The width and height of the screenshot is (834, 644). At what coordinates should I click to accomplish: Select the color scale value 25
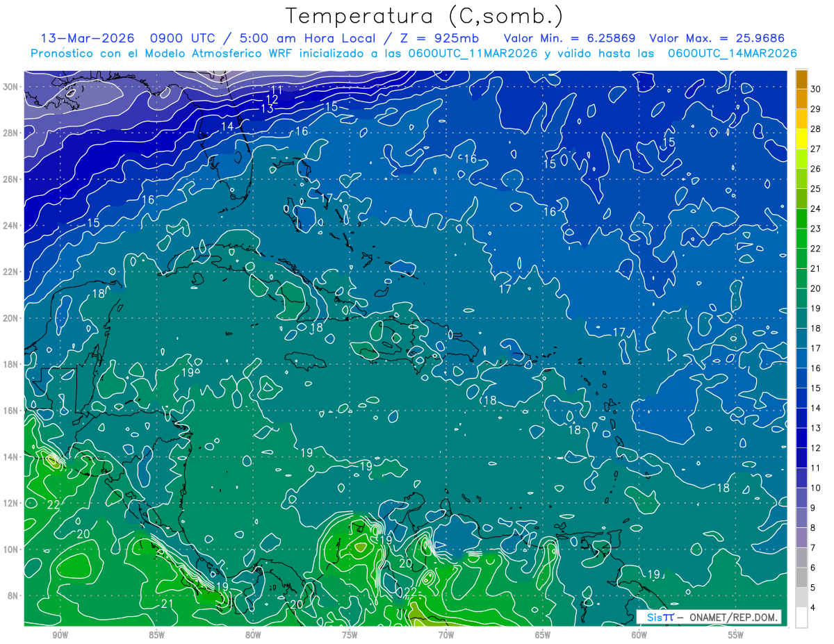coord(817,189)
